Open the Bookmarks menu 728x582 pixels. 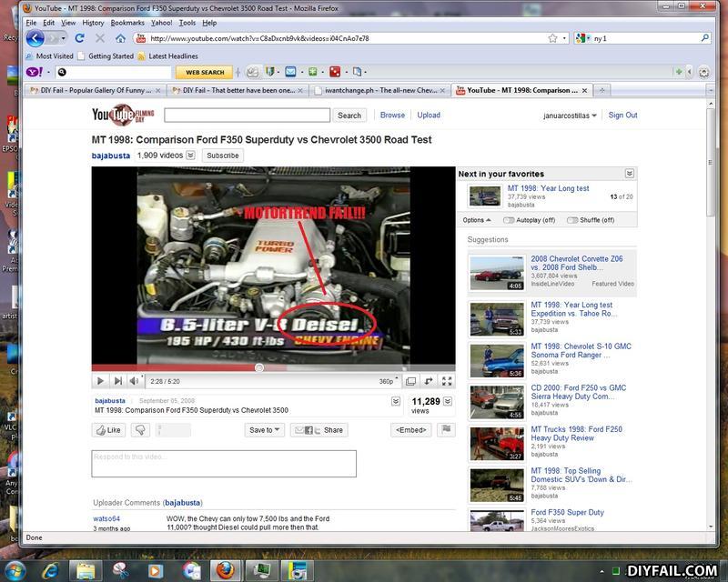(x=127, y=23)
